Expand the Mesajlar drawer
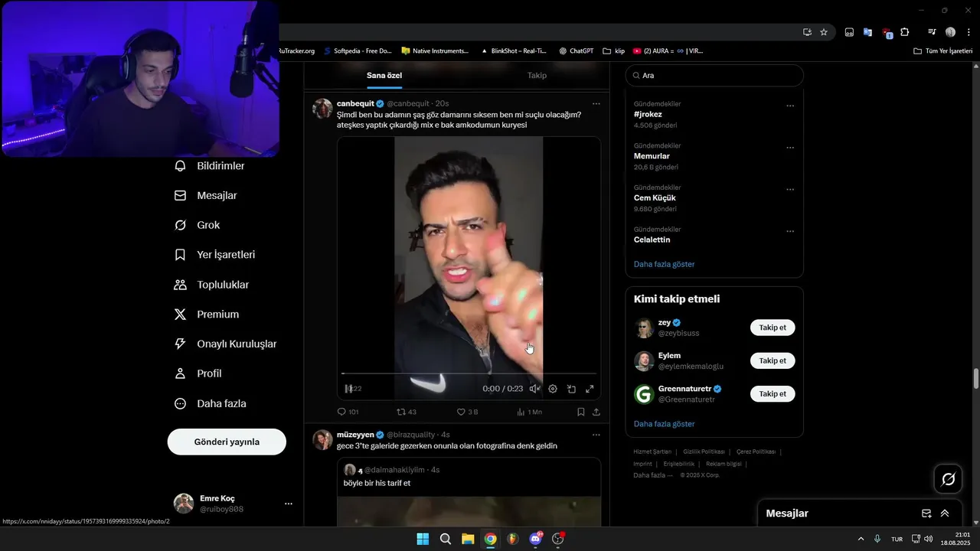980x551 pixels. click(x=945, y=514)
